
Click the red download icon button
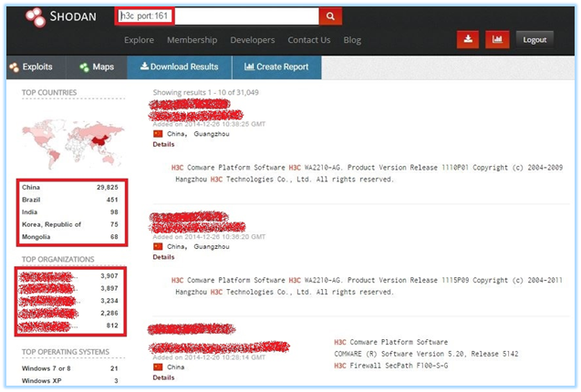(x=467, y=39)
